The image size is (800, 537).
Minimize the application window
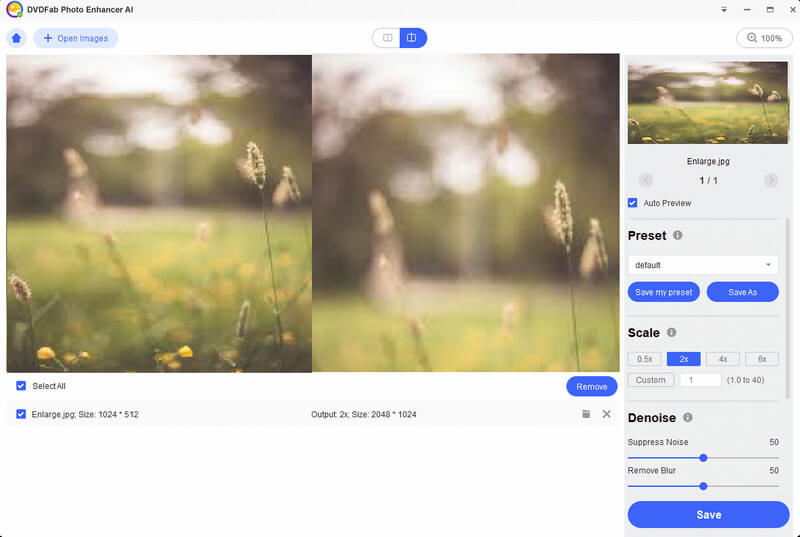click(747, 10)
